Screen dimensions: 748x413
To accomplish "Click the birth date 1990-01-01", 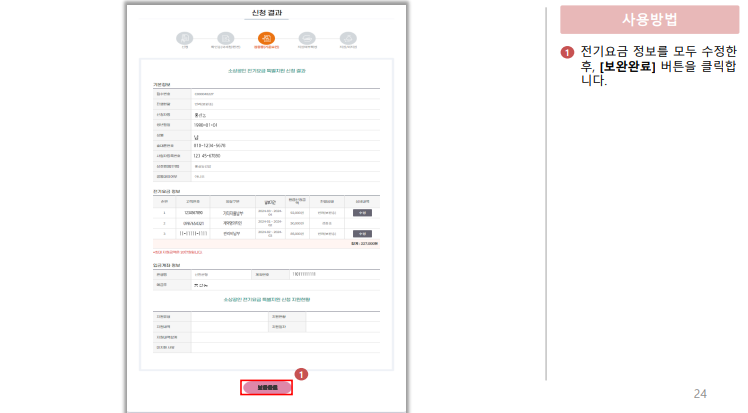I will (205, 125).
